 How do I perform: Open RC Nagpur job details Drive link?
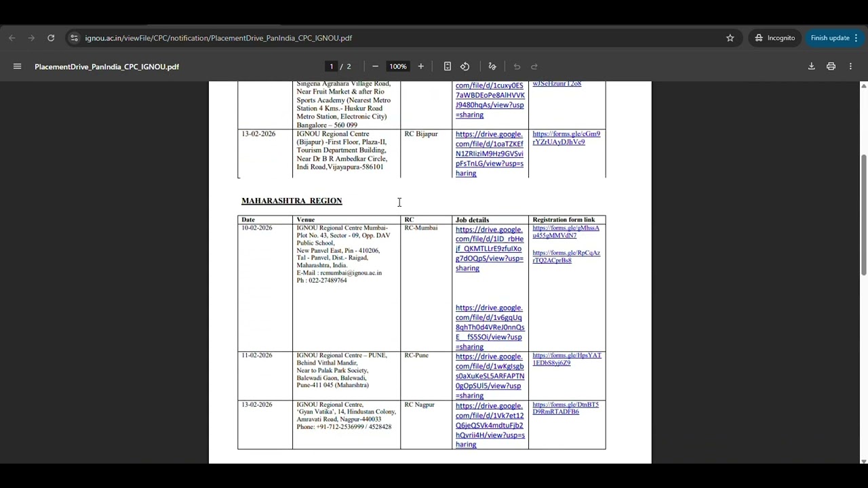click(x=490, y=425)
